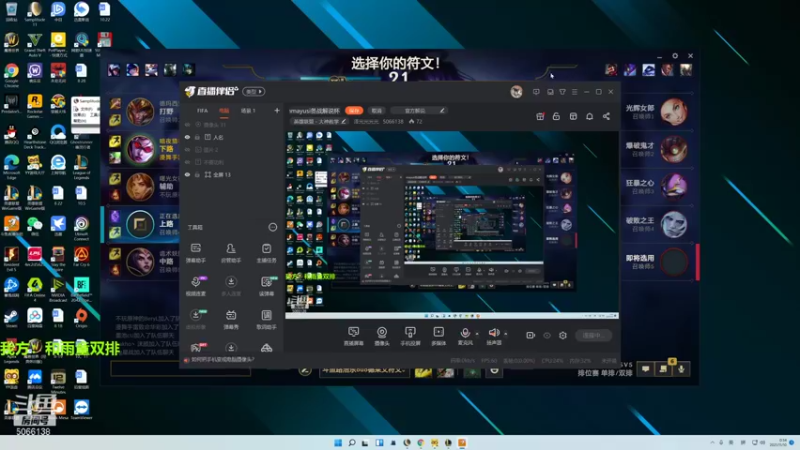Open the mode pill beside 直播伴侣 logo

254,92
